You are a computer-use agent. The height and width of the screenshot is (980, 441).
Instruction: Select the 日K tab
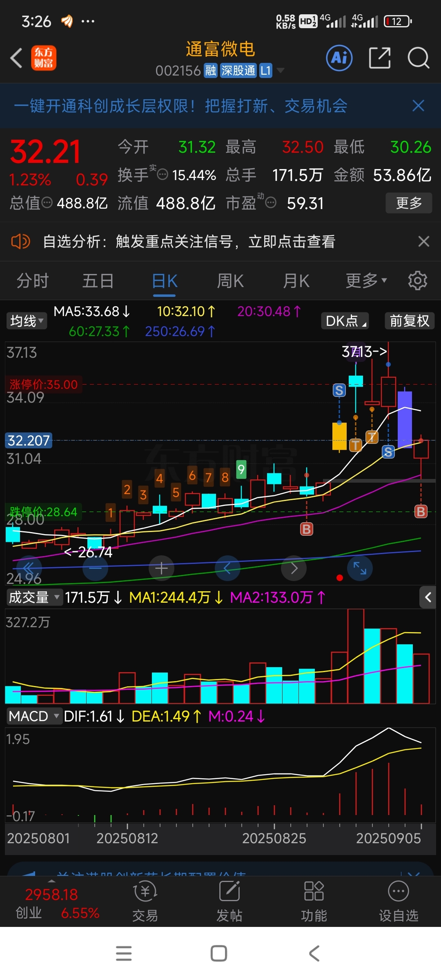pyautogui.click(x=165, y=281)
